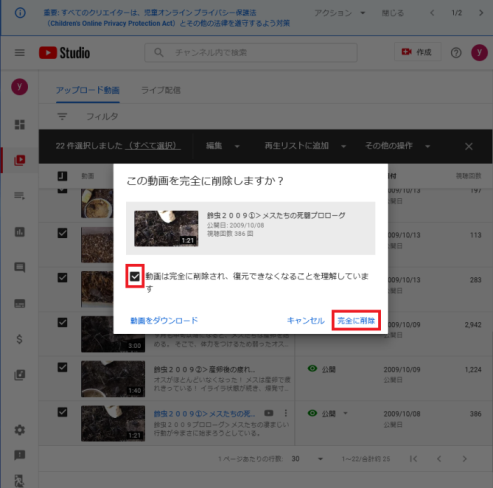Image resolution: width=493 pixels, height=488 pixels.
Task: Click the three-dot options on the 386-view video row
Action: coord(286,413)
